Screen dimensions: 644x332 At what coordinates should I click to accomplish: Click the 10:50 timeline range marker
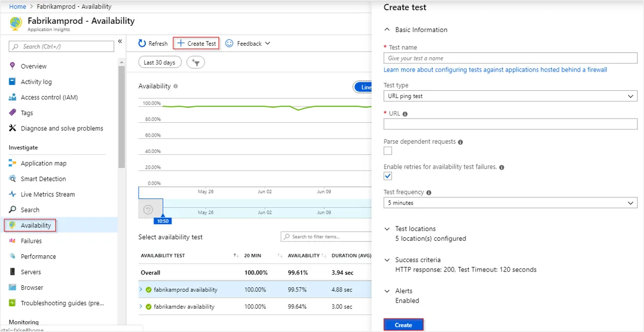[163, 221]
